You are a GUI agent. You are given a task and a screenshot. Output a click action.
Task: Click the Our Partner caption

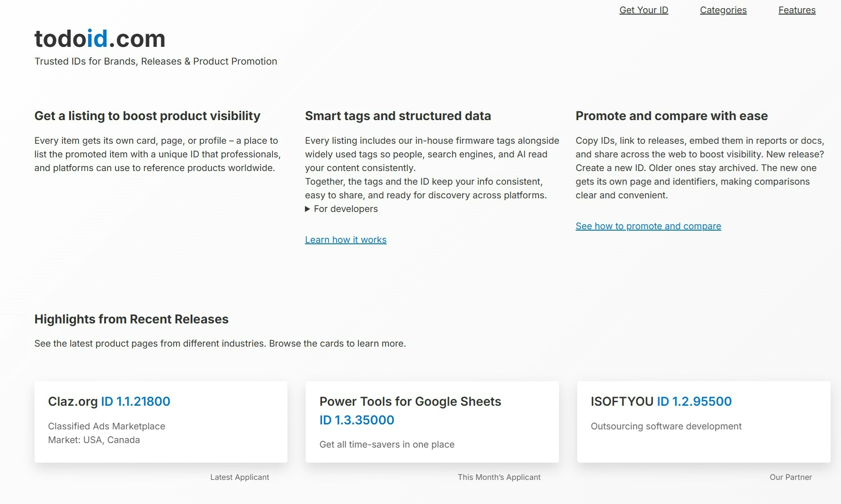(790, 477)
